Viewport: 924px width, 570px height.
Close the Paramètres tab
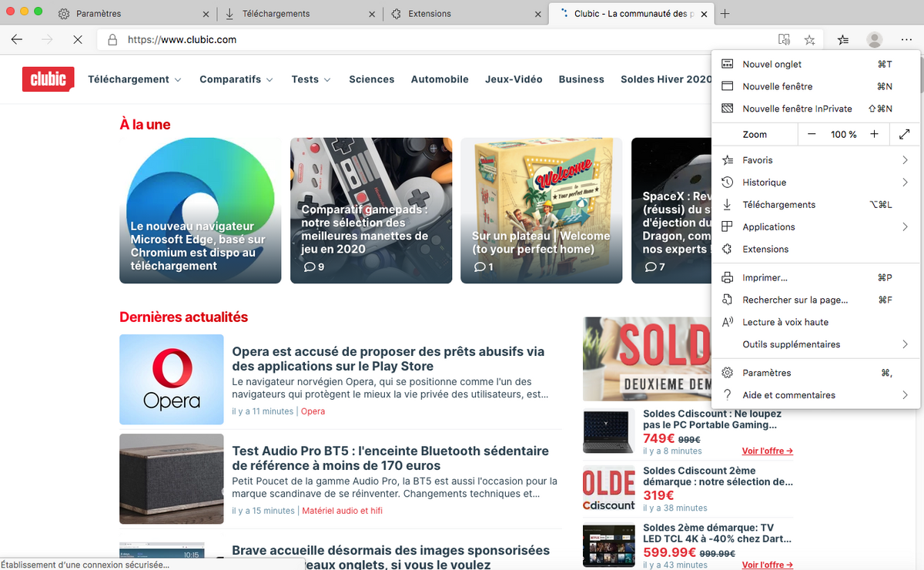point(206,14)
